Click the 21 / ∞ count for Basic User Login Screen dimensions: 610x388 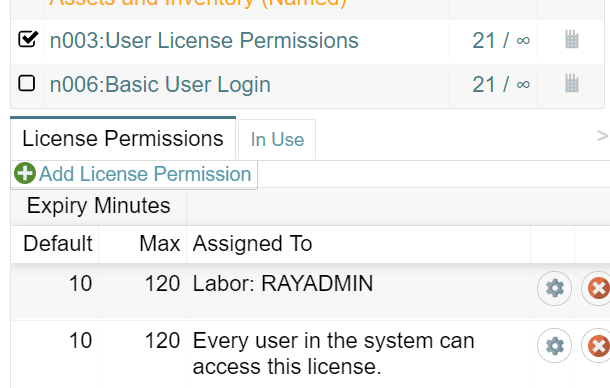[x=501, y=84]
